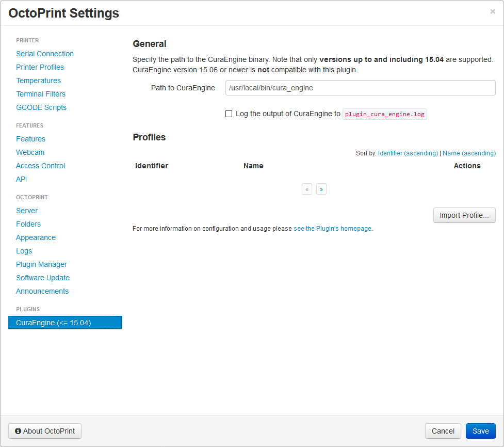Select Terminal Filters in sidebar
Viewport: 504px width, 447px height.
click(41, 94)
